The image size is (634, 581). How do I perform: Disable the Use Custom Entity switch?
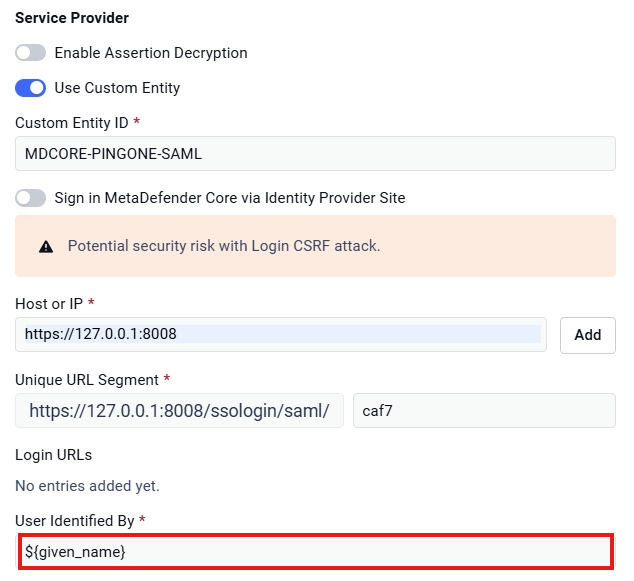click(x=31, y=88)
